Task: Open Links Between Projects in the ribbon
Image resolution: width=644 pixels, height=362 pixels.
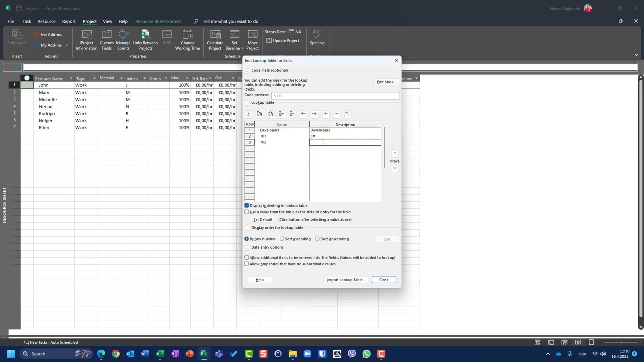Action: point(145,40)
